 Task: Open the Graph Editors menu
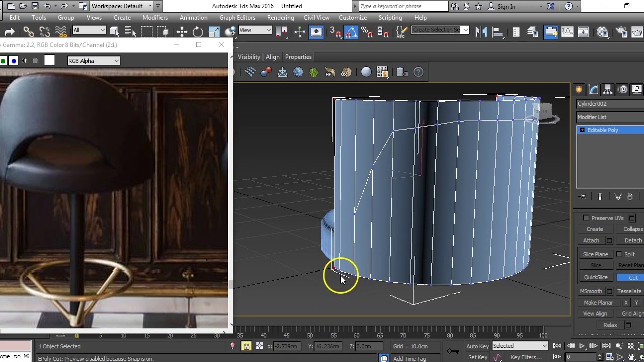tap(237, 18)
